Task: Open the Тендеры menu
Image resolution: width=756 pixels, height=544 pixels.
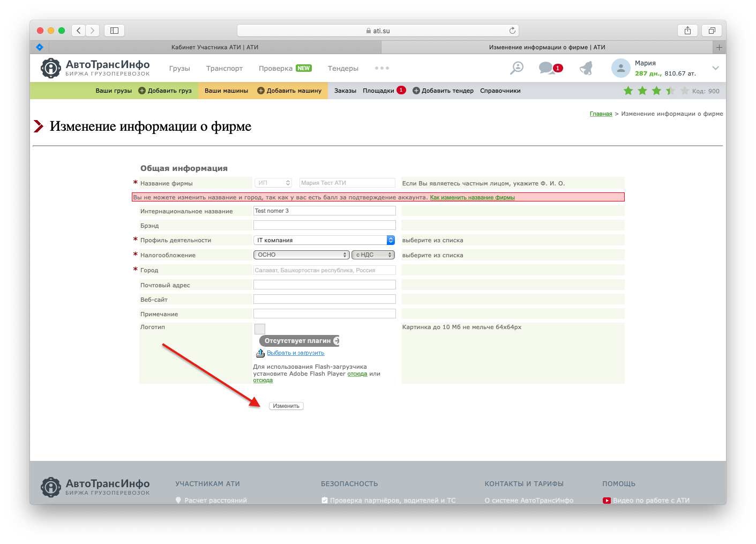Action: coord(343,68)
